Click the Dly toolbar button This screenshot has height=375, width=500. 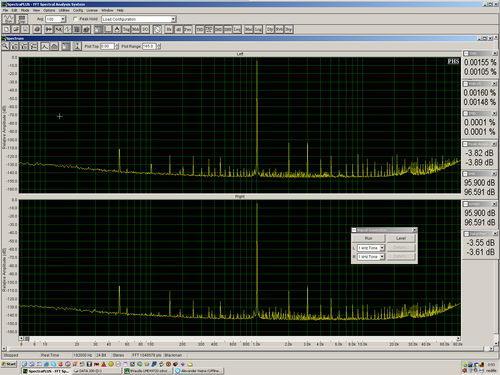pos(270,29)
